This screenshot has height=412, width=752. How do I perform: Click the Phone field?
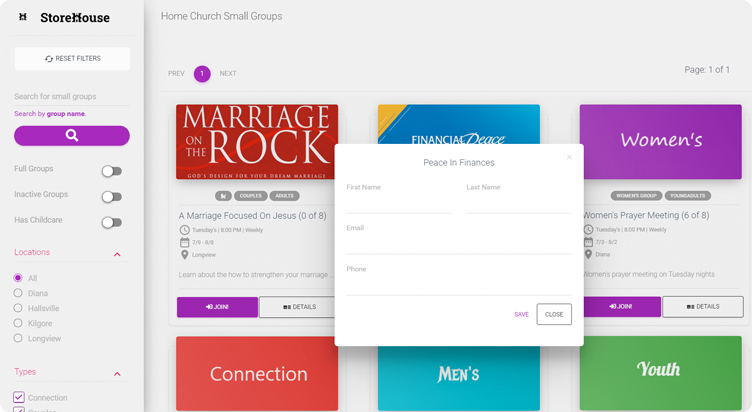click(459, 286)
